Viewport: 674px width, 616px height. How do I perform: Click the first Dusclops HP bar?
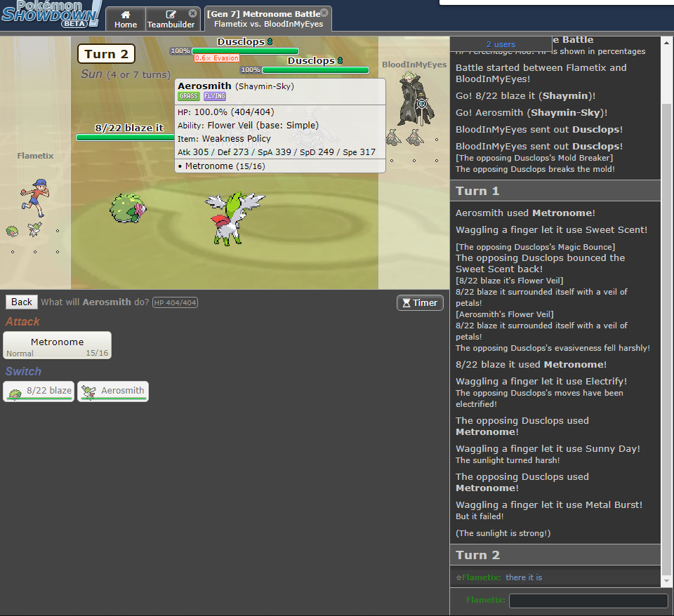[x=245, y=51]
